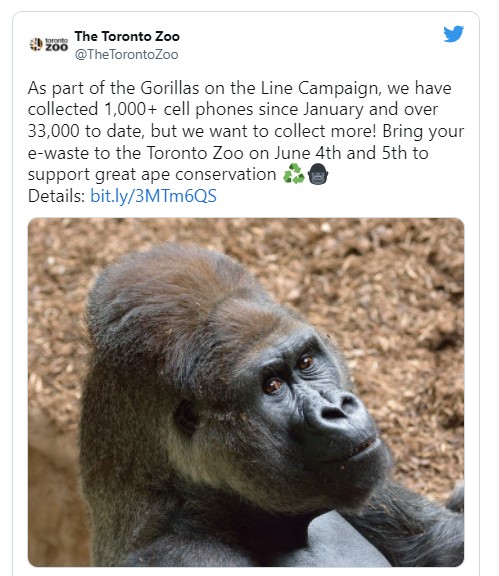This screenshot has width=499, height=576.
Task: Click the gorilla face emoji
Action: (x=318, y=174)
